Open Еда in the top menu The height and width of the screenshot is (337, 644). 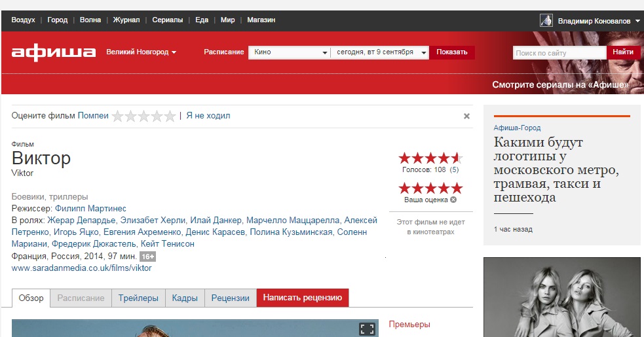click(x=202, y=20)
